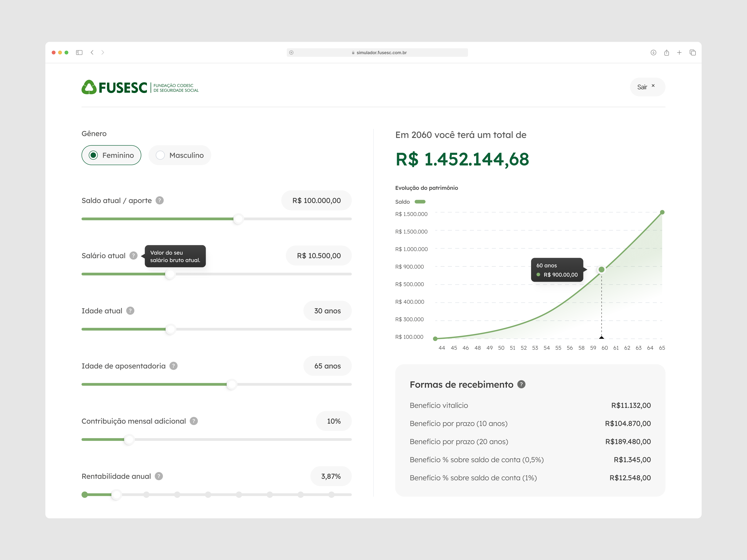Select the Masculino gender option

[180, 155]
